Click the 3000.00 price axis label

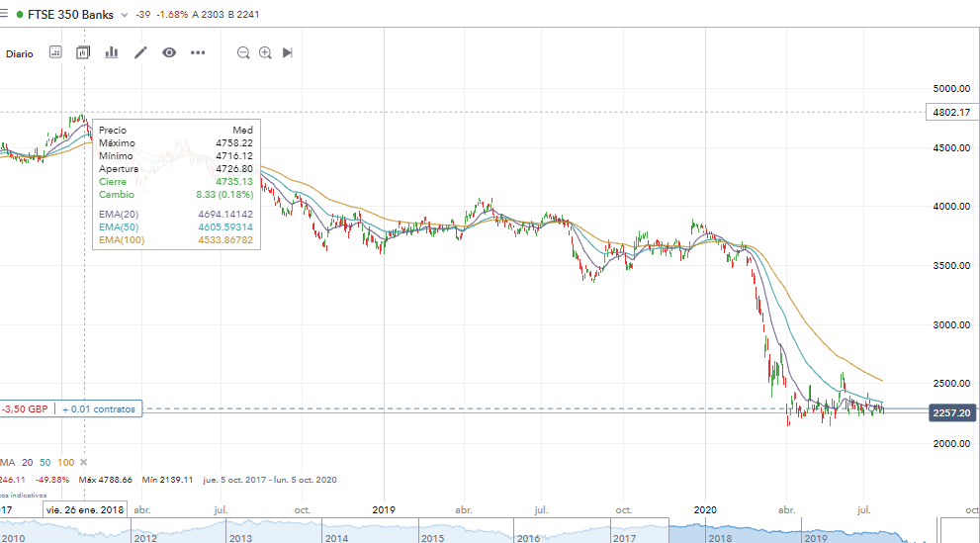tap(951, 325)
